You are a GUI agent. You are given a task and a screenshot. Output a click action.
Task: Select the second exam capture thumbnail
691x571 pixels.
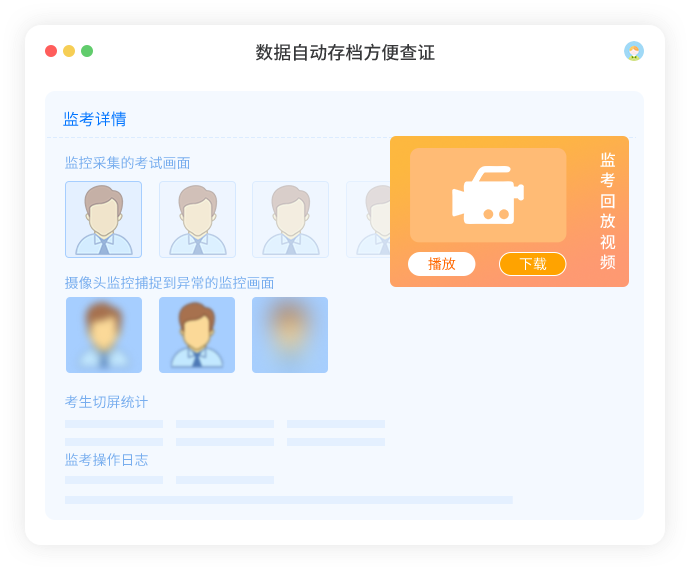197,219
